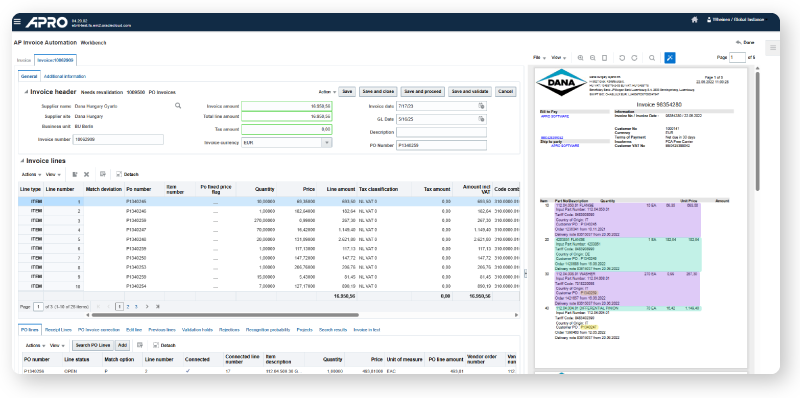
Task: Open calendar picker for GL Date
Action: tap(481, 119)
